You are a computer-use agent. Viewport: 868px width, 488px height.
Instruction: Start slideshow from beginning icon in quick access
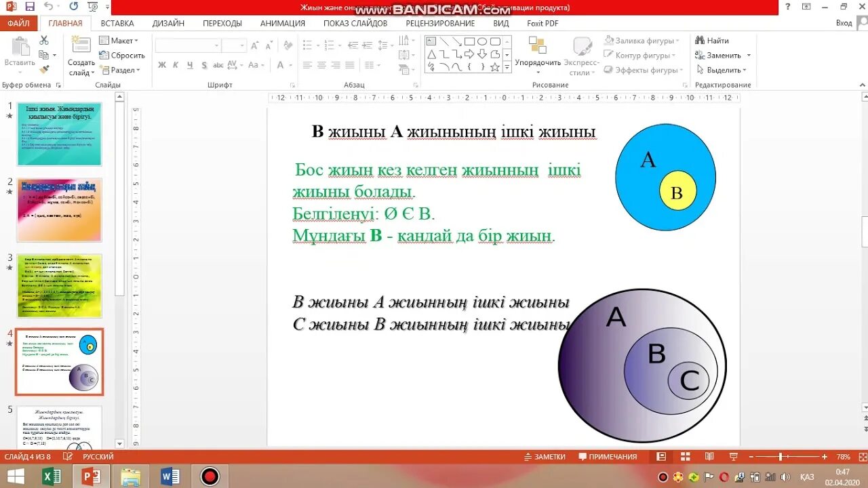click(93, 7)
